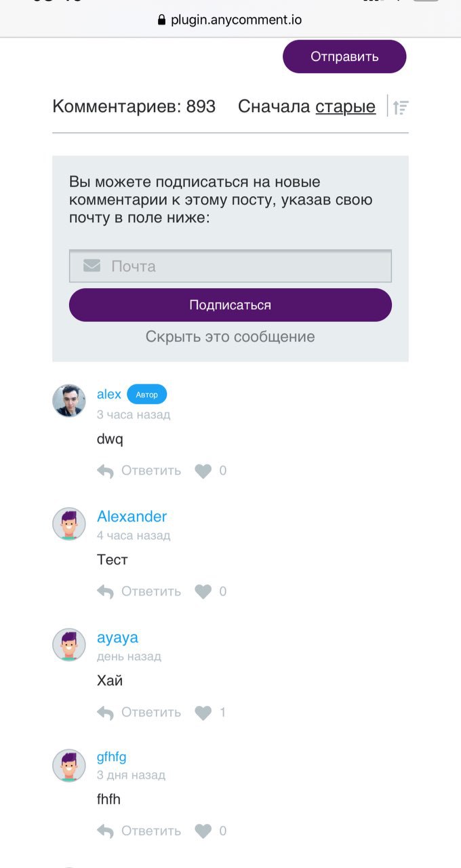
Task: Open the Alexander username link
Action: click(132, 517)
